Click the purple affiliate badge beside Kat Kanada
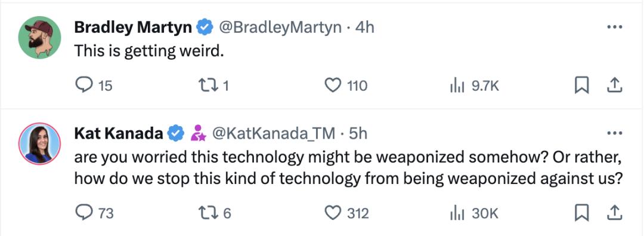Image resolution: width=644 pixels, height=236 pixels. click(x=198, y=133)
